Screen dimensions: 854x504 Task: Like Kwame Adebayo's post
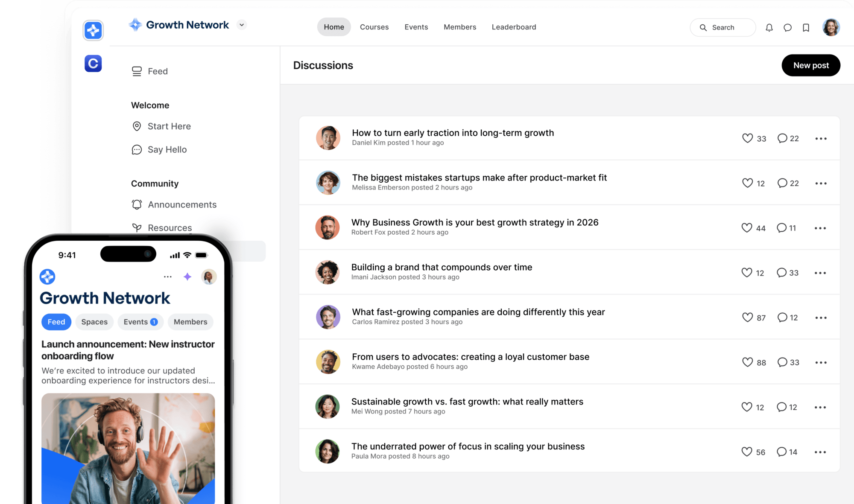[747, 362]
